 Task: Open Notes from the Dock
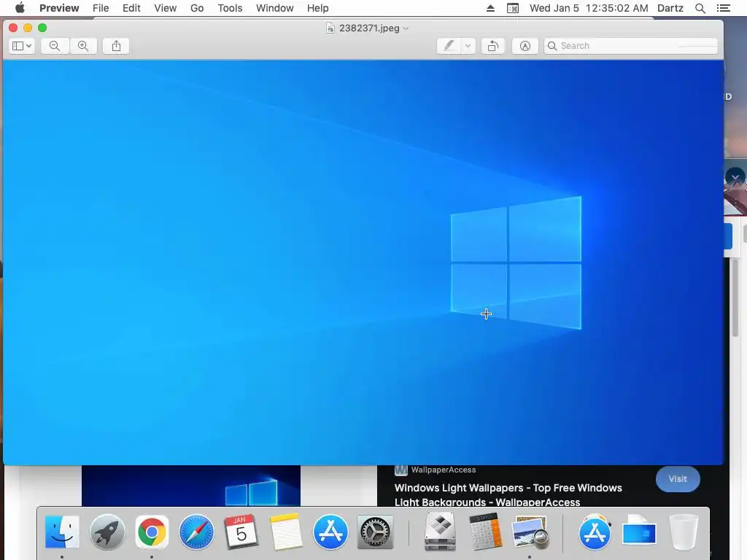pyautogui.click(x=286, y=532)
